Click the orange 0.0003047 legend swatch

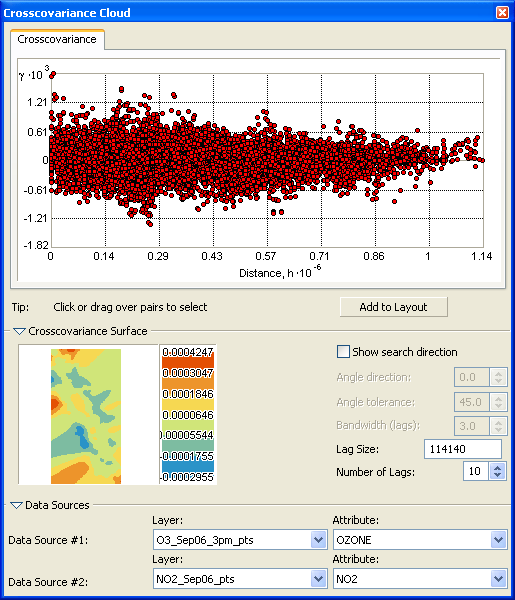pos(188,383)
